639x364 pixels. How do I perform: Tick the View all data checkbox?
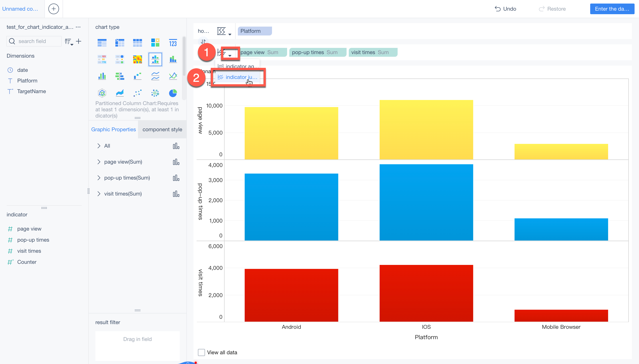click(x=201, y=352)
